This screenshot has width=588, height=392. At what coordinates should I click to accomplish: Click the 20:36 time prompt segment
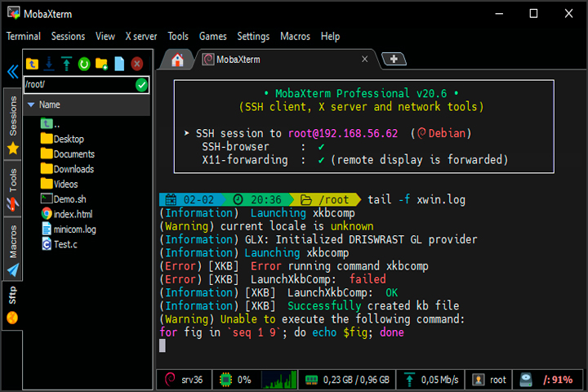(x=258, y=199)
